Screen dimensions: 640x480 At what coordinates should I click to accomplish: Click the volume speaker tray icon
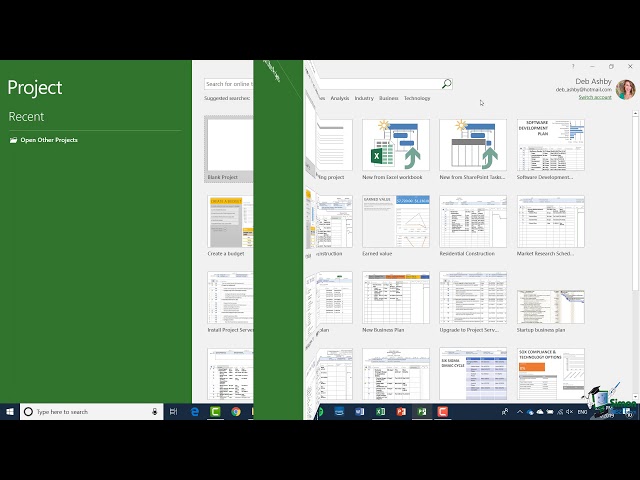[x=569, y=412]
